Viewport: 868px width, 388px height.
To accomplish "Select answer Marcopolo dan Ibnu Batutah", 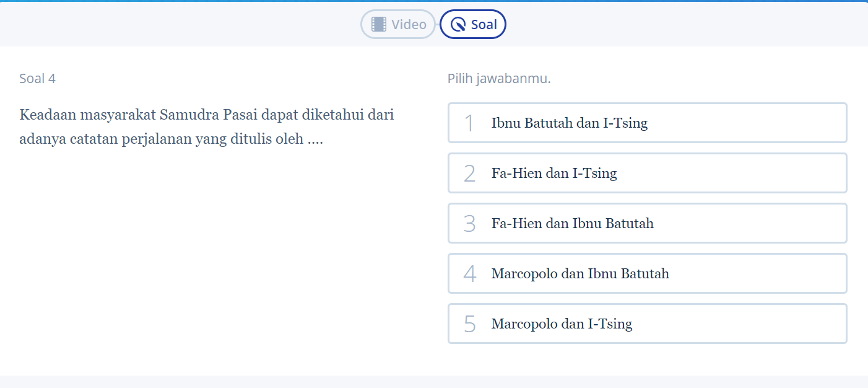I will tap(648, 273).
